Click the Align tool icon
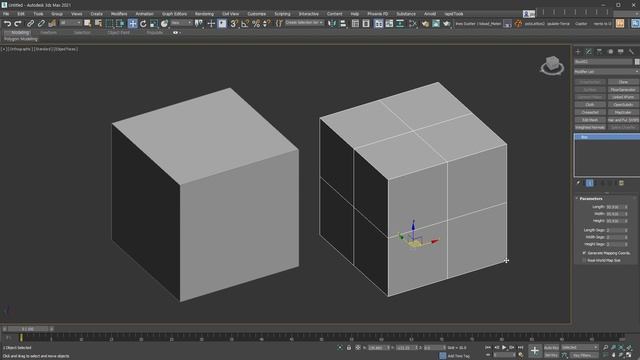640x360 pixels. coord(343,24)
